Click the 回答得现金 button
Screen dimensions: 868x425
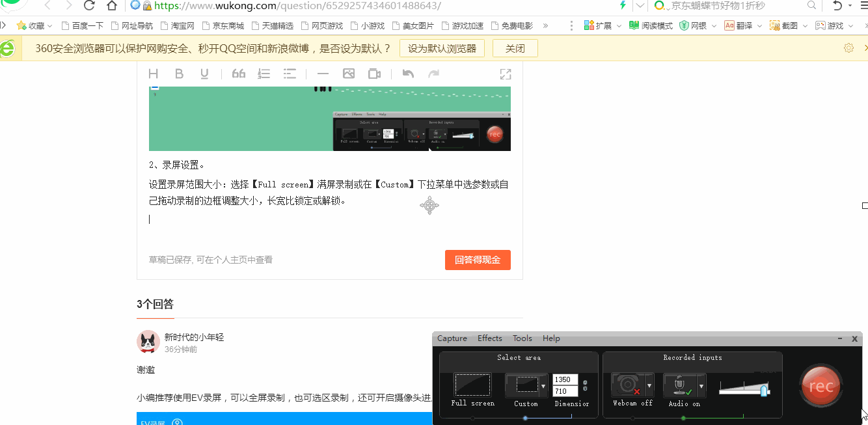point(478,260)
